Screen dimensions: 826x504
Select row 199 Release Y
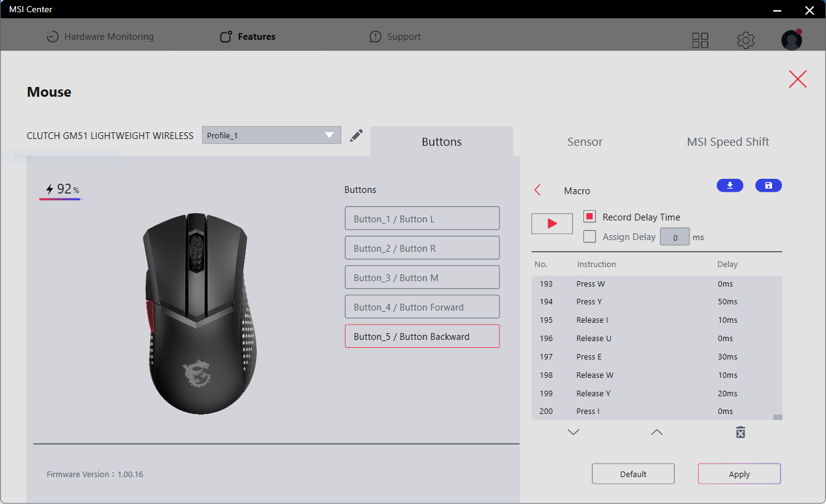[x=656, y=394]
